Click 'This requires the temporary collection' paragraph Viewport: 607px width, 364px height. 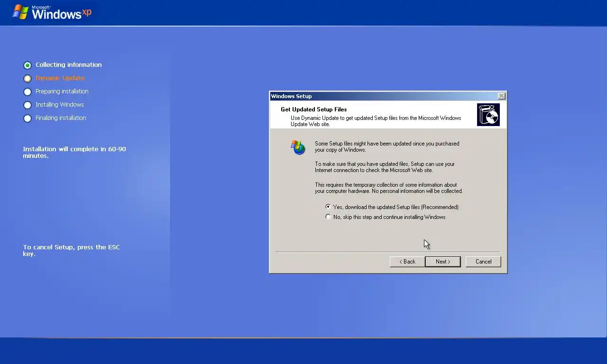click(388, 188)
